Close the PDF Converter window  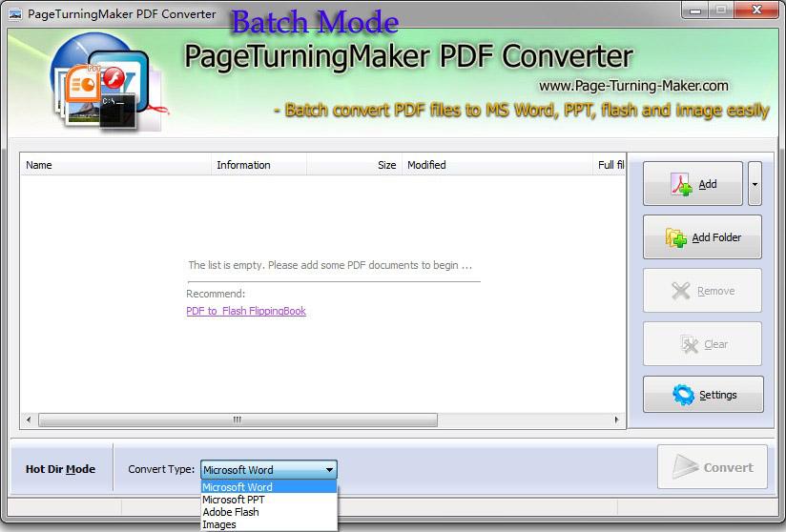[757, 10]
